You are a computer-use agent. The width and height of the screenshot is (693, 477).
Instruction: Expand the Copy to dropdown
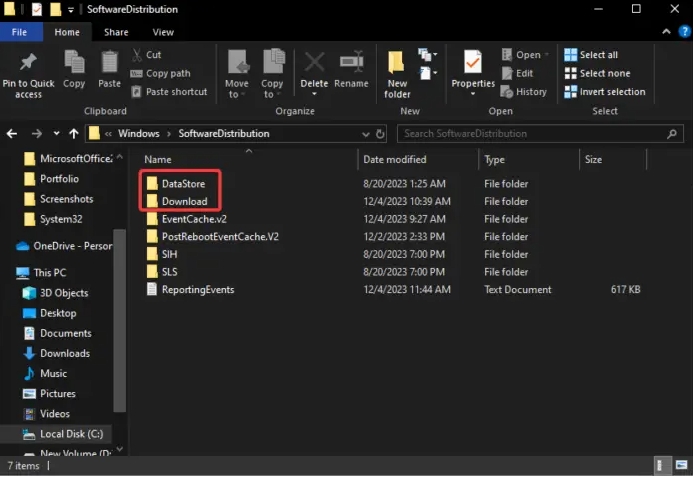point(272,94)
